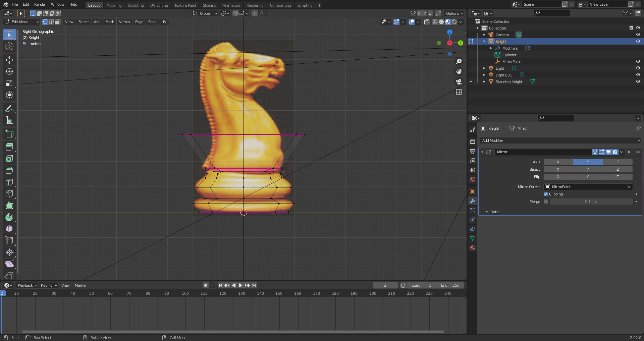Screen dimensions: 644x341
Task: Choose the Knife tool
Action: 9,194
